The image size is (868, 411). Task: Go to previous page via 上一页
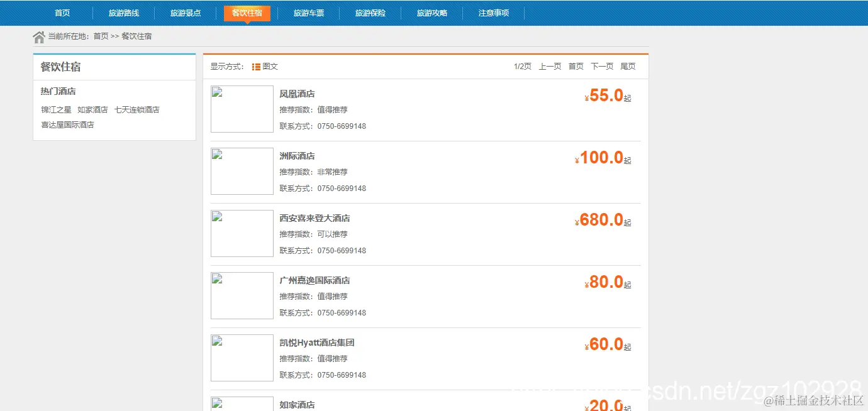point(550,67)
